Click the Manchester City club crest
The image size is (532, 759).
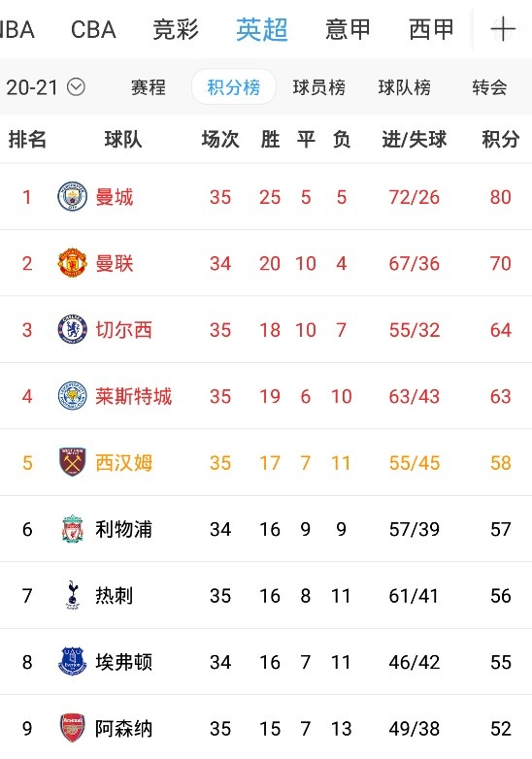[x=72, y=196]
